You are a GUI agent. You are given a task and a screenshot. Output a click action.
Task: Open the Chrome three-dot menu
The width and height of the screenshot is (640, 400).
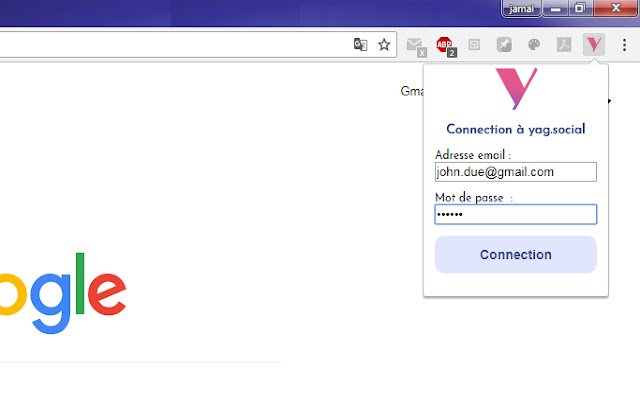coord(624,44)
